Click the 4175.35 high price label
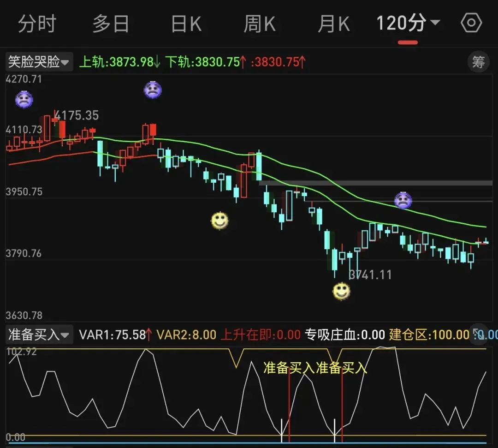 (x=76, y=115)
